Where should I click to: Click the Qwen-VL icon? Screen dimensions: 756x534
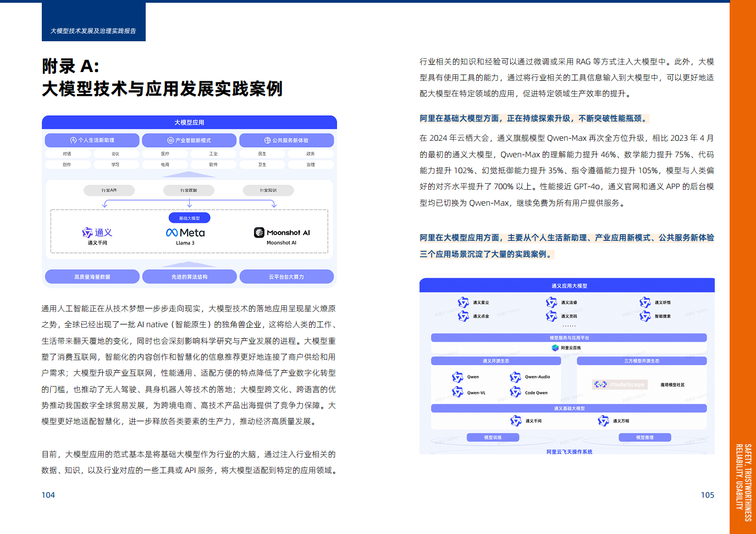[457, 392]
